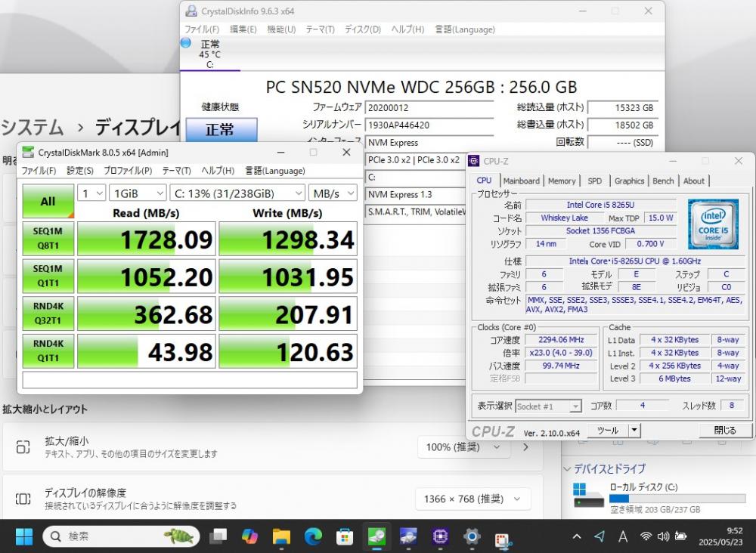Open File Explorer from the taskbar
The width and height of the screenshot is (756, 553).
[281, 536]
